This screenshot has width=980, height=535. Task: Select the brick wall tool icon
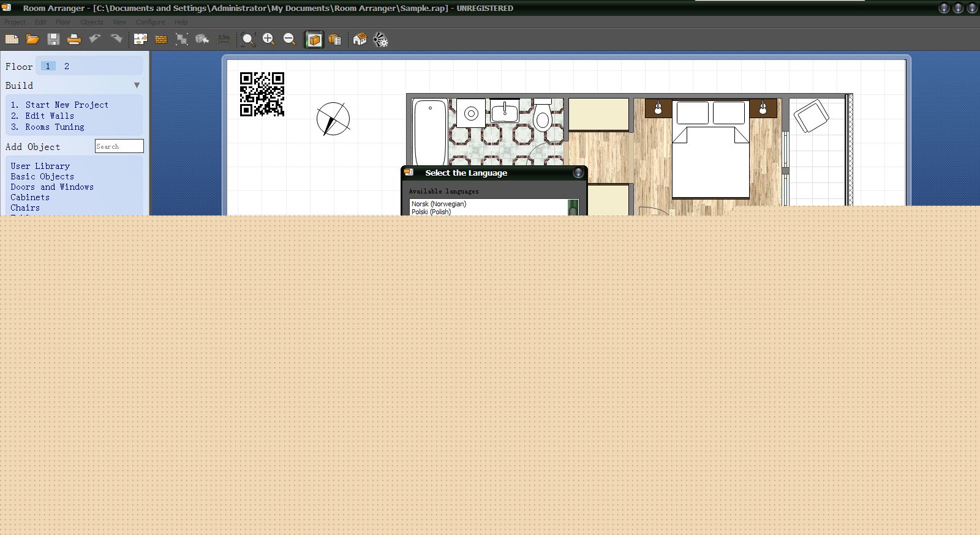tap(161, 40)
